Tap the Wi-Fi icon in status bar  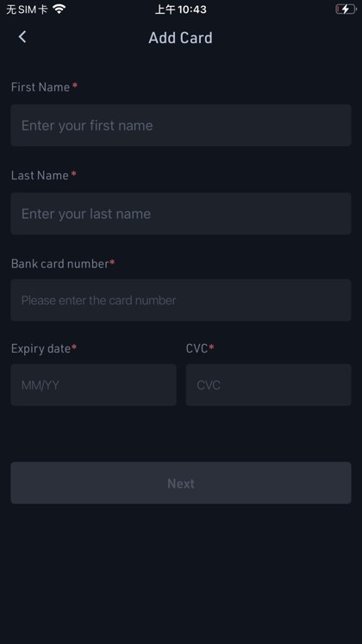pyautogui.click(x=59, y=9)
